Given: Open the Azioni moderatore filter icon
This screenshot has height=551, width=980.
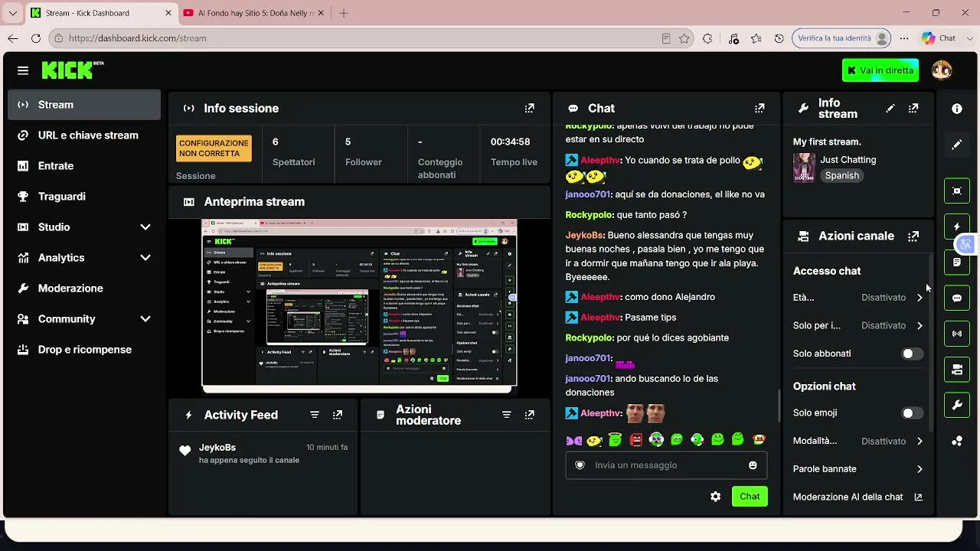Looking at the screenshot, I should [506, 415].
